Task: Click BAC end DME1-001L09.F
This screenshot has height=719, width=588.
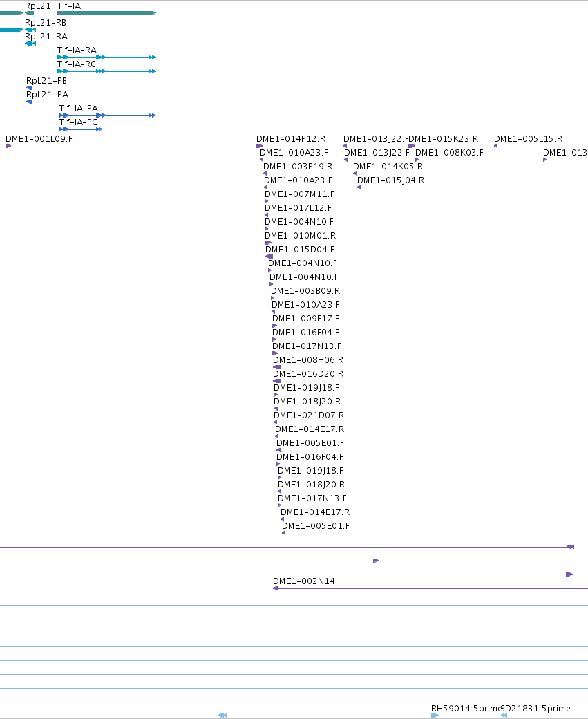Action: click(39, 139)
